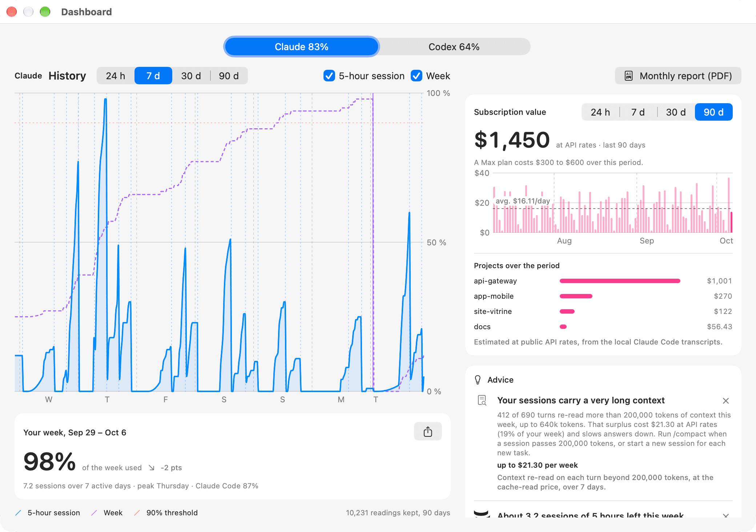Dismiss the sessions left this week advice

point(726,515)
